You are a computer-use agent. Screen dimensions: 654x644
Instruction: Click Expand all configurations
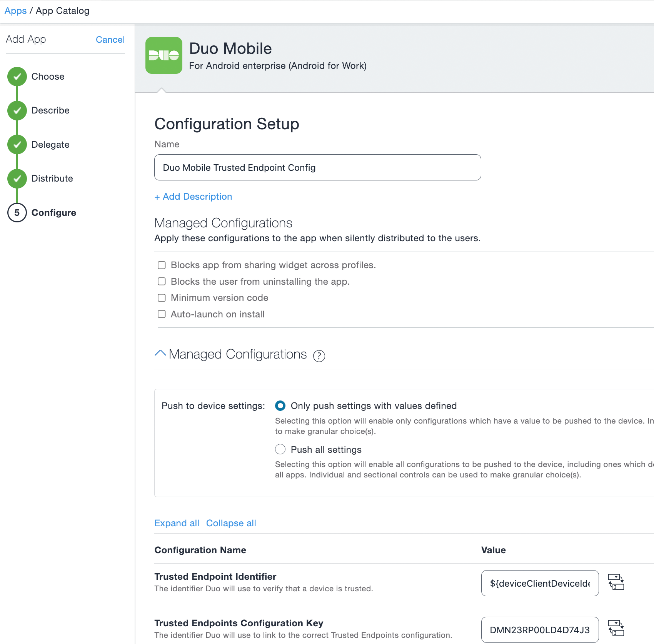click(x=177, y=523)
